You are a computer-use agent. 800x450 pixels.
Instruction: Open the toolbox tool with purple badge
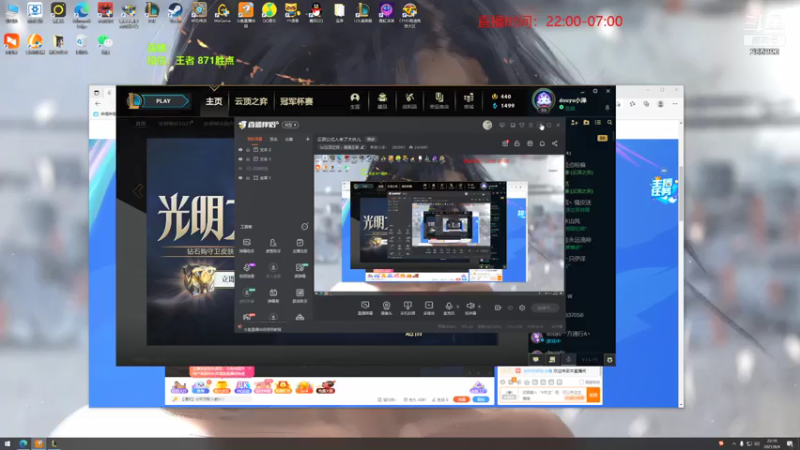[x=247, y=269]
